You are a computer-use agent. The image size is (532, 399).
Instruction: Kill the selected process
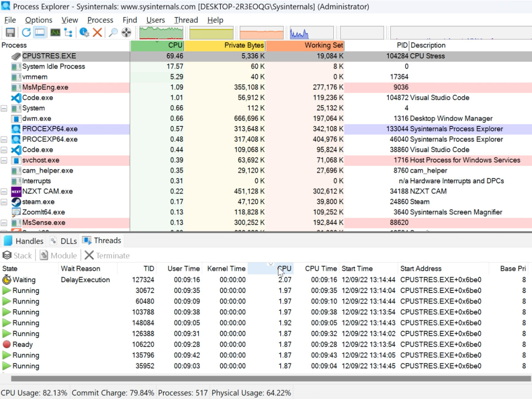click(x=97, y=32)
